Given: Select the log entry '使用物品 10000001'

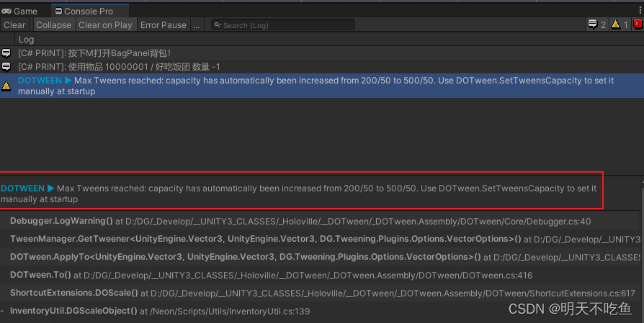Looking at the screenshot, I should point(322,66).
